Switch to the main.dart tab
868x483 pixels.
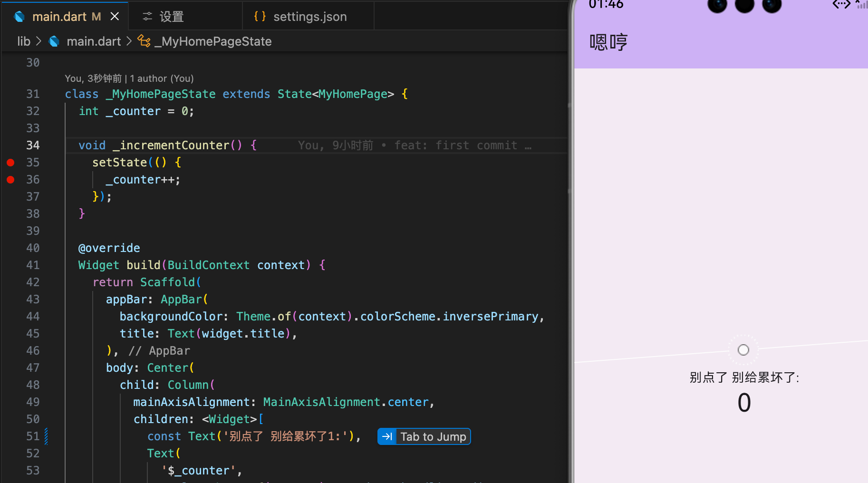(x=64, y=17)
